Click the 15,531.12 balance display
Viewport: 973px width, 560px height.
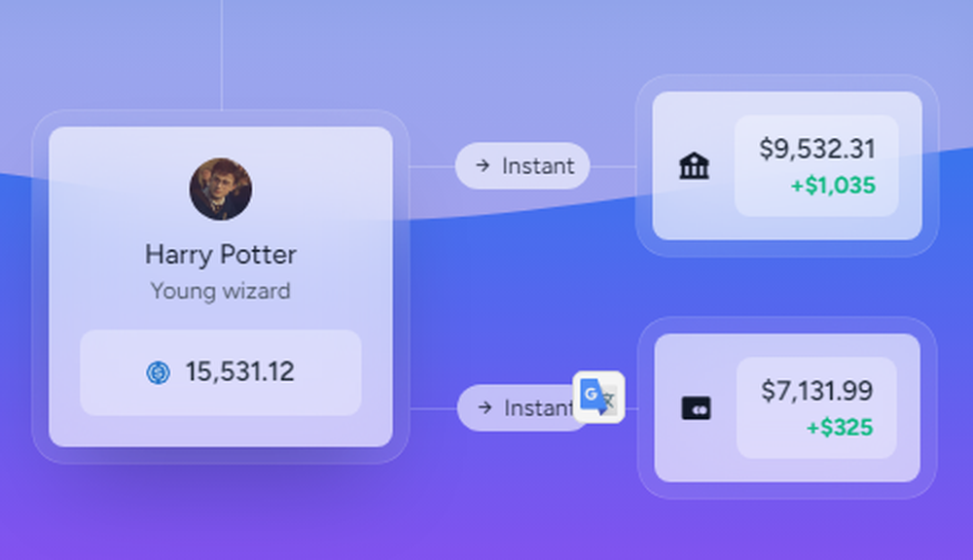(240, 372)
